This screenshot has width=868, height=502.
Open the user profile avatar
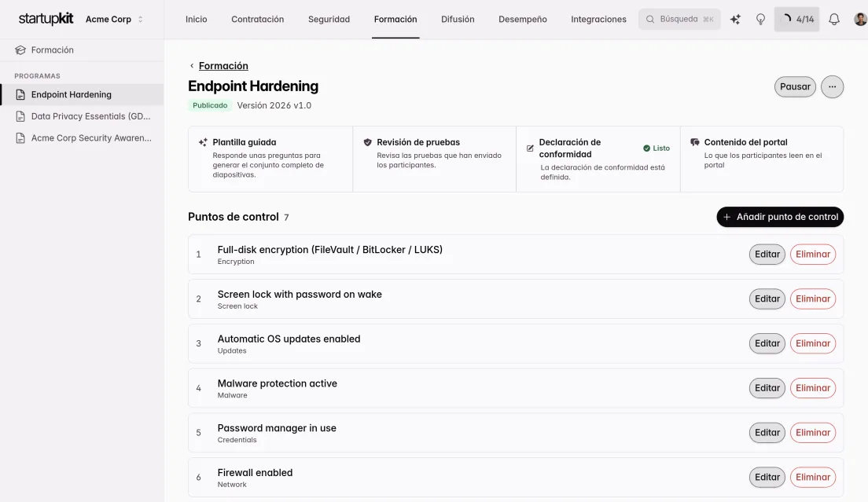[x=860, y=20]
